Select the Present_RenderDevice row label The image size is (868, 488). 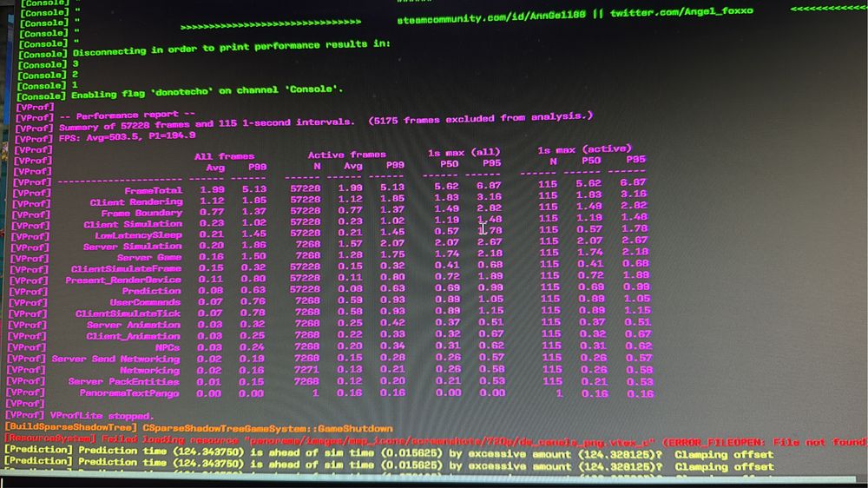[123, 280]
